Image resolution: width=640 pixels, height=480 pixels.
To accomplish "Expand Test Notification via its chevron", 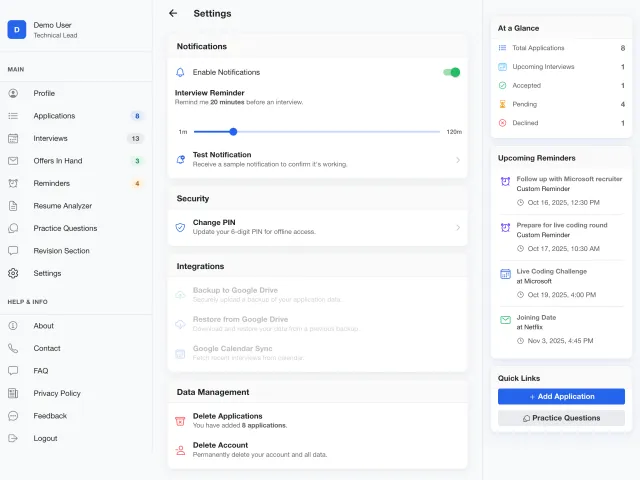I will pos(458,160).
